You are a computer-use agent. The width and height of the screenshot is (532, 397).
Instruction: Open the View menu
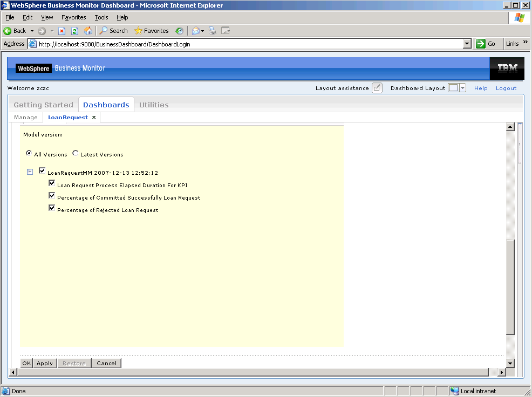point(47,17)
